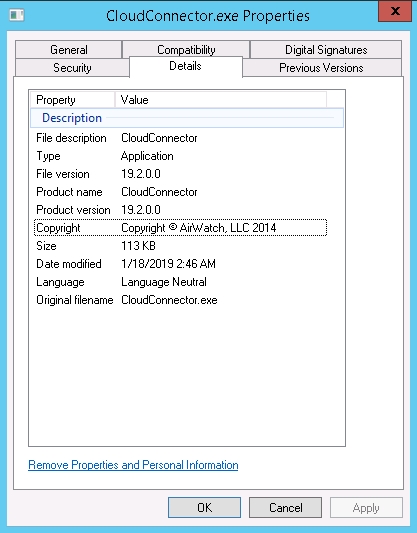
Task: Go to the Digital Signatures tab
Action: point(326,50)
